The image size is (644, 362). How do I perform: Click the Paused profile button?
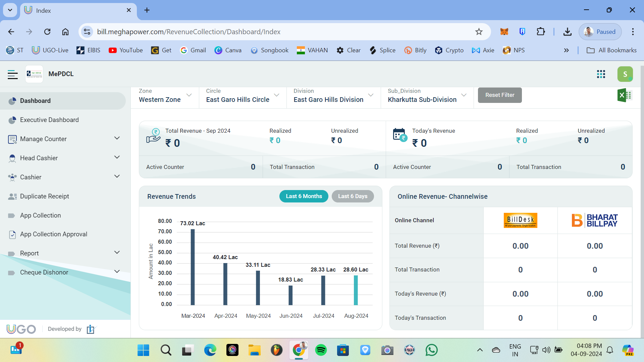pos(600,32)
